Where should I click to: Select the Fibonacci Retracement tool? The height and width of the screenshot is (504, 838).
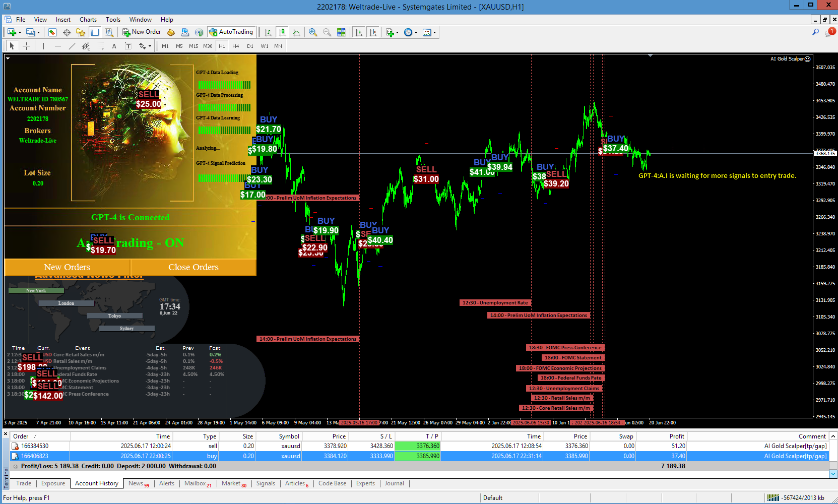[x=100, y=46]
